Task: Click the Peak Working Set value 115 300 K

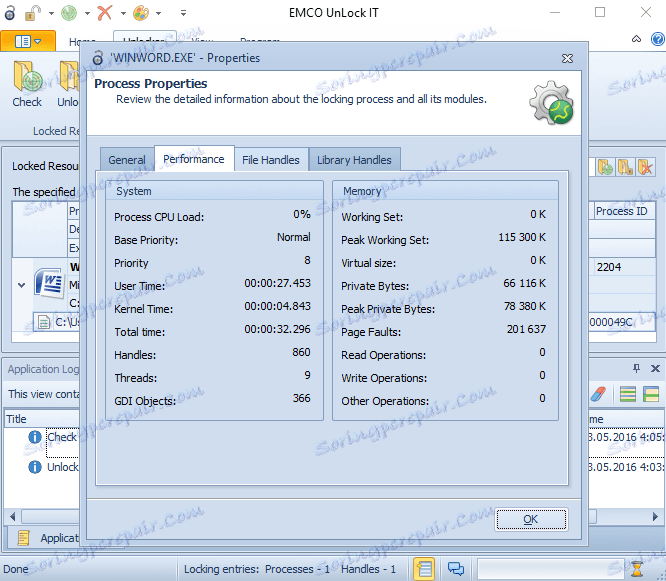Action: 522,237
